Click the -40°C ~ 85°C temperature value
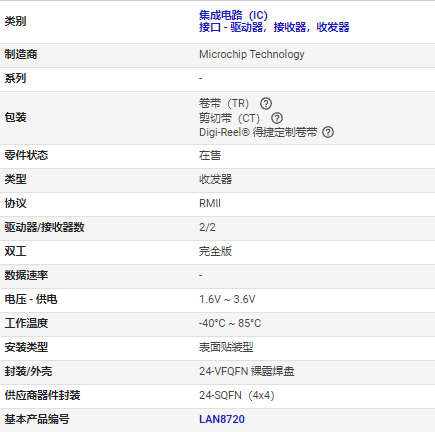 [230, 323]
